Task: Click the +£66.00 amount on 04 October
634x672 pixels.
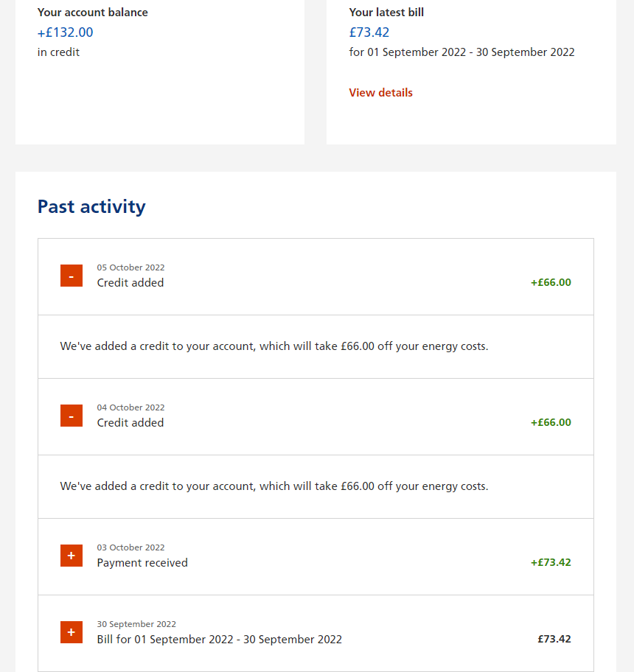Action: (551, 422)
